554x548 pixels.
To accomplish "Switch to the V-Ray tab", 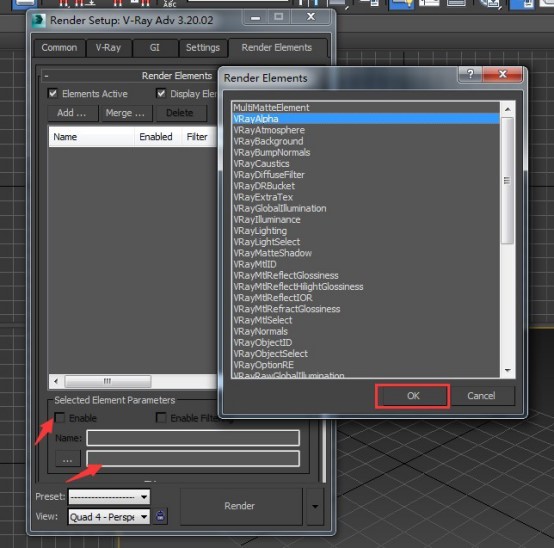I will pyautogui.click(x=108, y=48).
